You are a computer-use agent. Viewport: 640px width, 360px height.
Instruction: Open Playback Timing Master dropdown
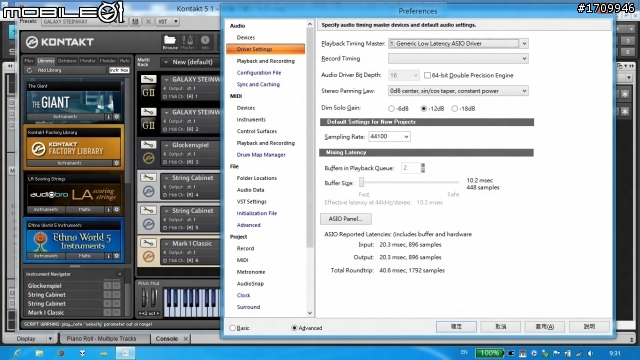click(524, 44)
